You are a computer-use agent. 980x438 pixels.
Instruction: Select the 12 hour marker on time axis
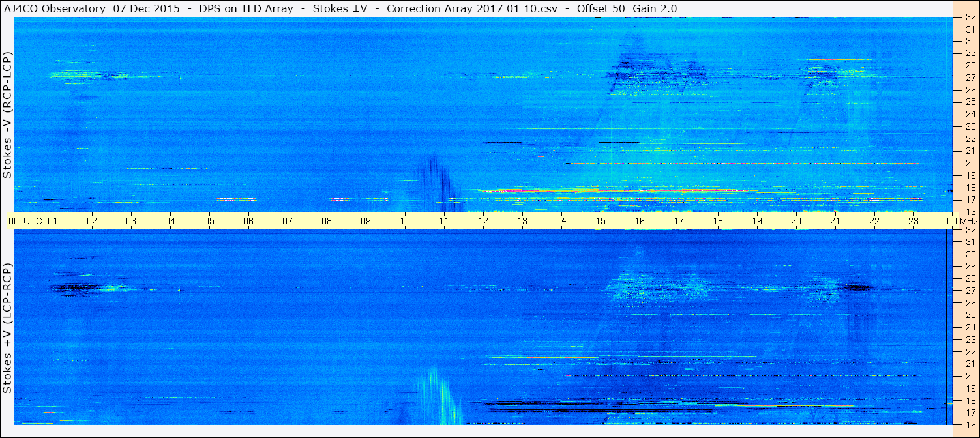coord(483,221)
